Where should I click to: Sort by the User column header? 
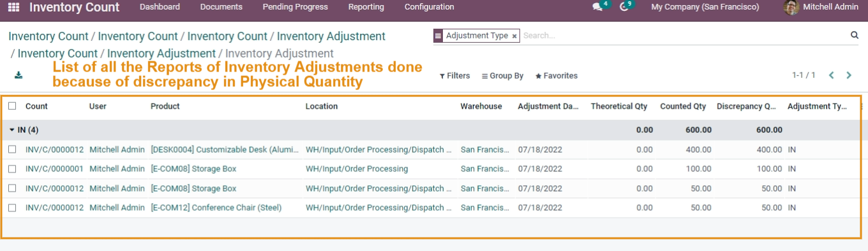click(98, 106)
